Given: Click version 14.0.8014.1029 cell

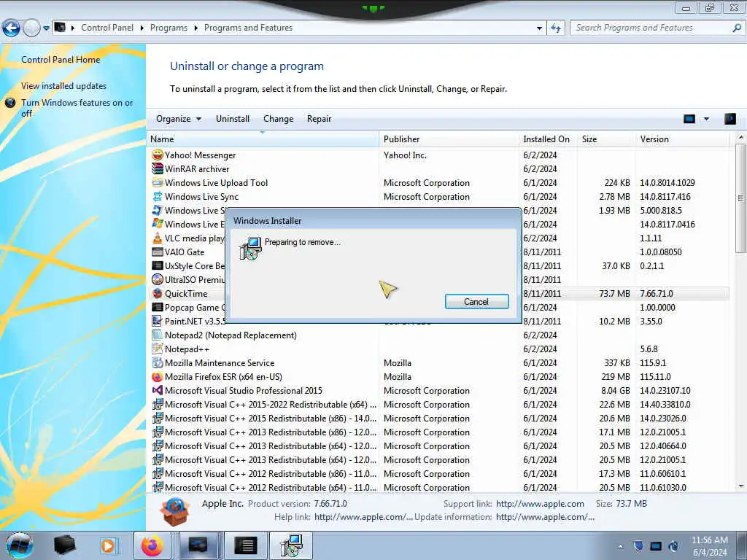Looking at the screenshot, I should click(x=667, y=182).
